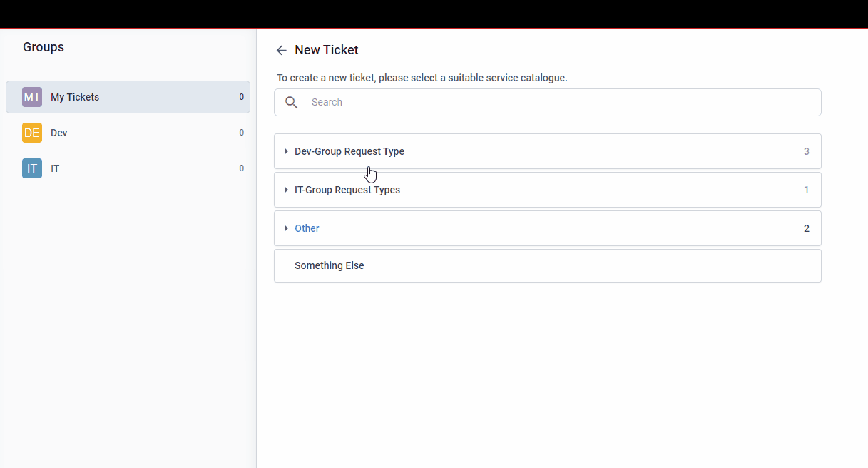The height and width of the screenshot is (468, 868).
Task: Click the IT group ticket count 0
Action: click(x=241, y=168)
